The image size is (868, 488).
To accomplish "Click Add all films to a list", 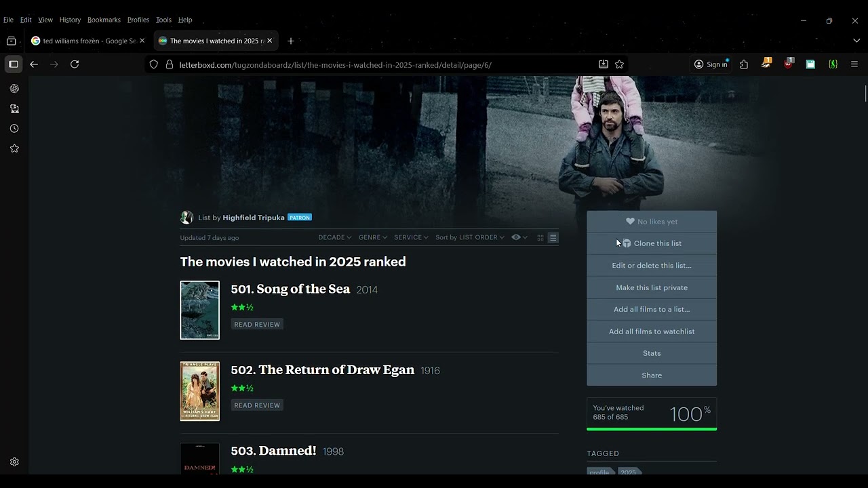I will (x=652, y=309).
